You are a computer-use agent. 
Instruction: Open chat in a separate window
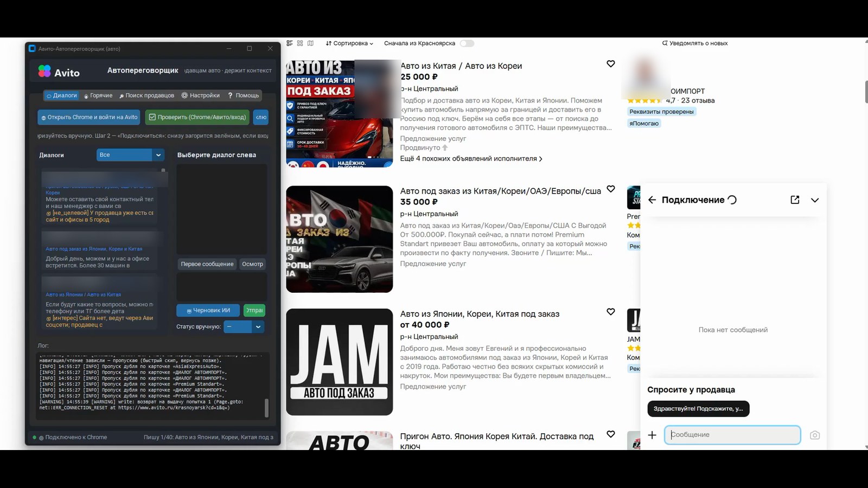[x=795, y=200]
